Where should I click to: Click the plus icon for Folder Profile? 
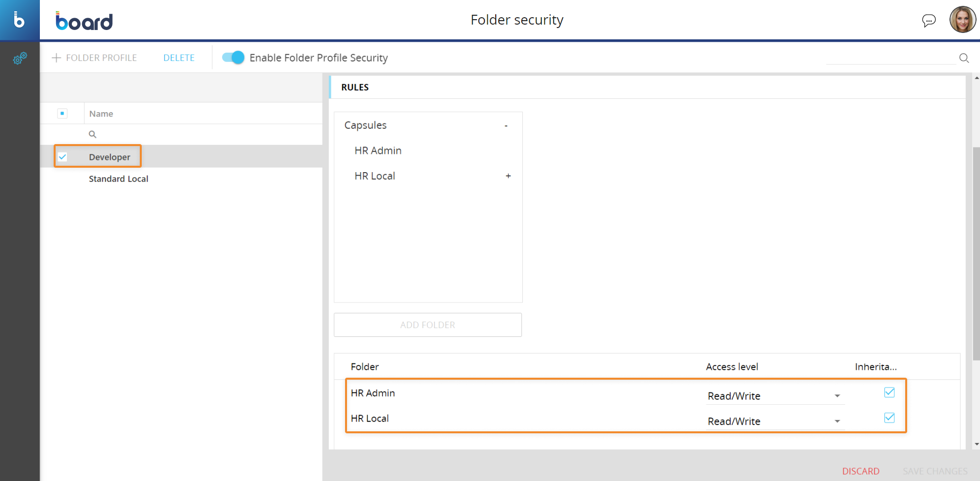57,58
